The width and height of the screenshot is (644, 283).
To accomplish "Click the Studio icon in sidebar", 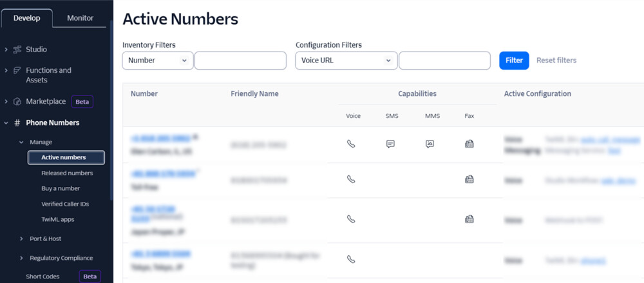I will [17, 50].
